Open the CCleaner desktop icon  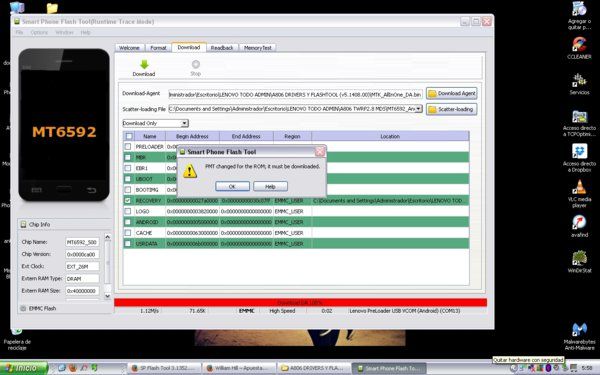[x=579, y=44]
